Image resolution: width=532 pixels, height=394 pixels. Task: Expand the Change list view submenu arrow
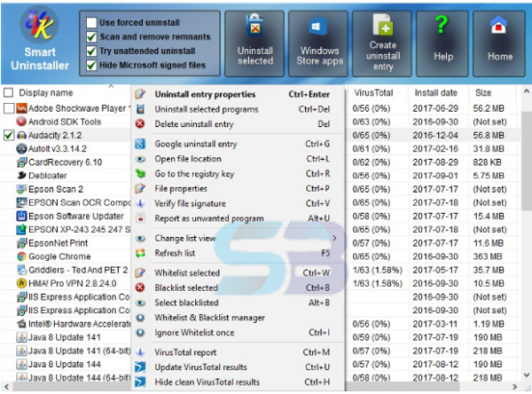[334, 238]
